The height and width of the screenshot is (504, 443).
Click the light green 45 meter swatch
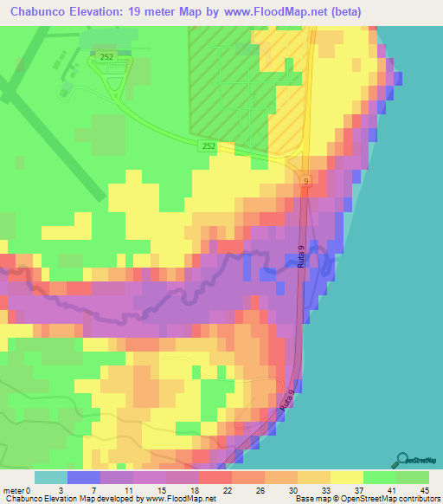pos(413,478)
